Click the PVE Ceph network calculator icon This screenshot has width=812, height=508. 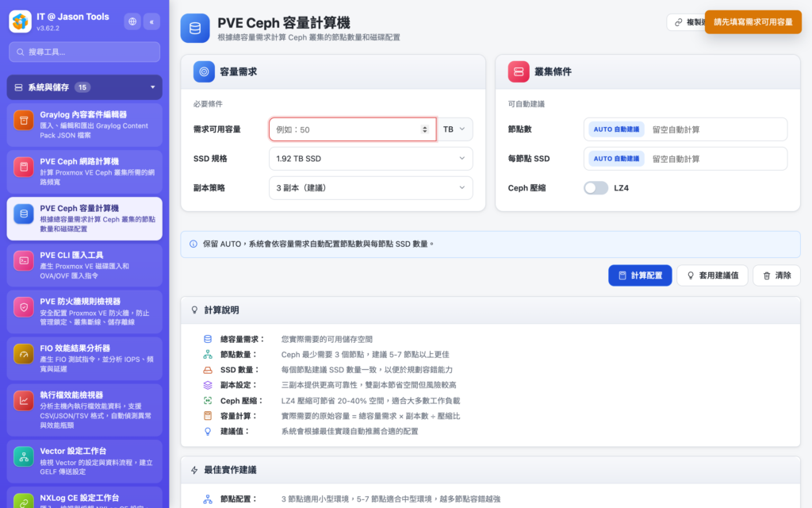[23, 167]
